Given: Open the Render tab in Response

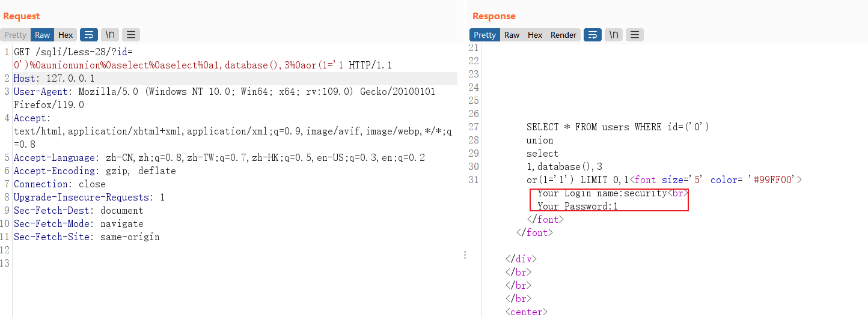Looking at the screenshot, I should coord(563,35).
